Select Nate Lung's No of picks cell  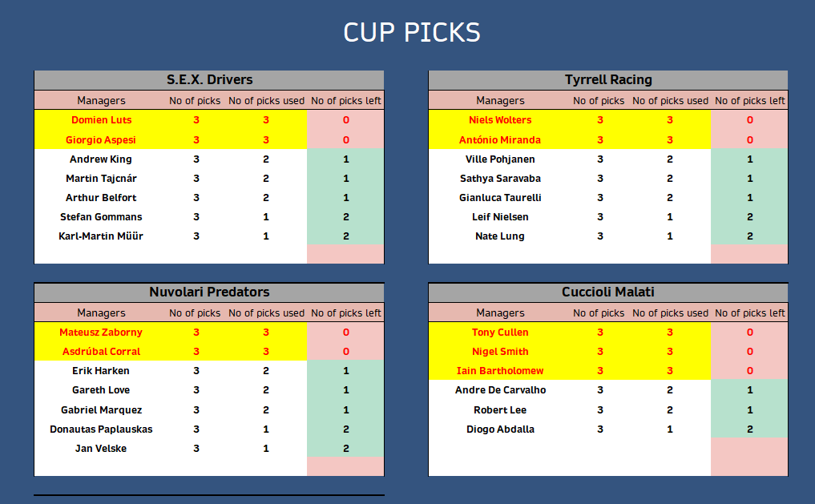coord(599,236)
